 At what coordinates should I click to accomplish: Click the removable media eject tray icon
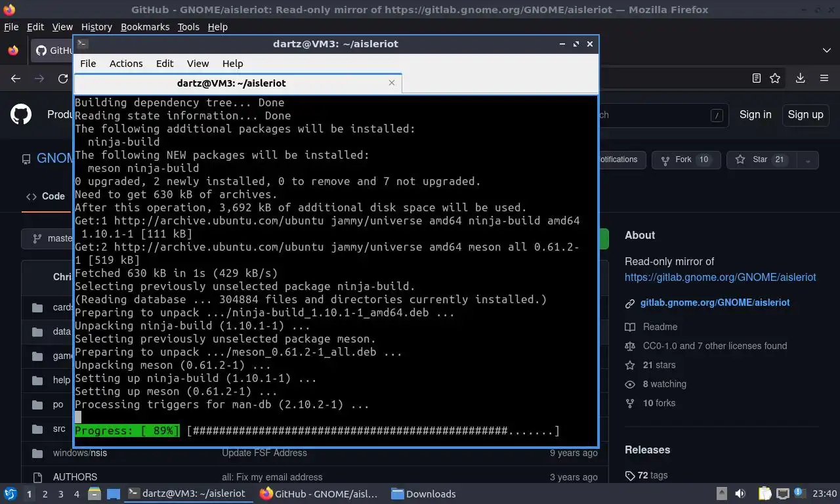pos(721,493)
